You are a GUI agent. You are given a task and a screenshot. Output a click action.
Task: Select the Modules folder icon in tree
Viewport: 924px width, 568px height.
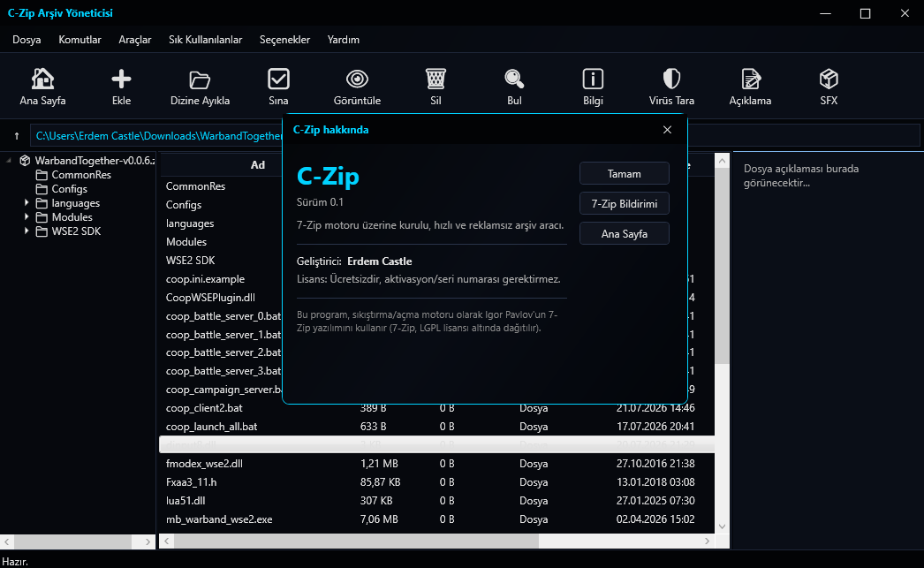pos(42,217)
